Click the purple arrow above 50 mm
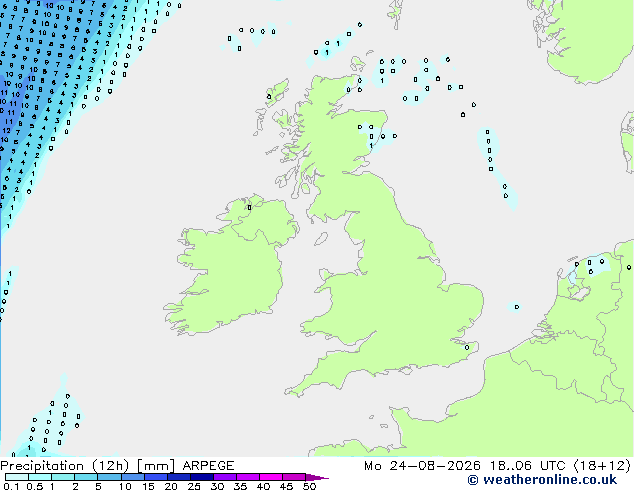634x490 pixels. tap(317, 477)
